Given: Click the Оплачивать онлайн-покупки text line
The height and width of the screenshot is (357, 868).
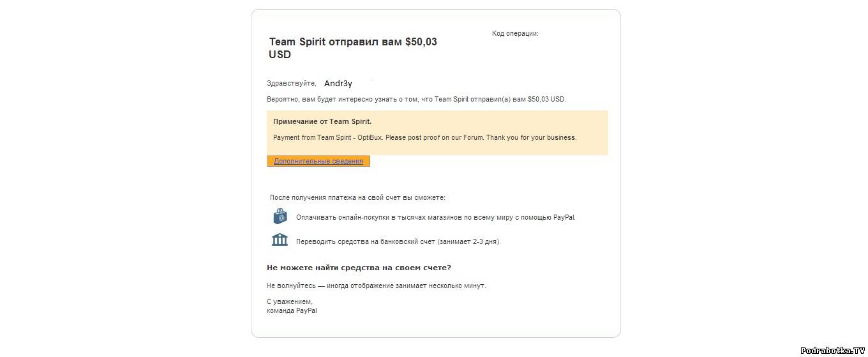Looking at the screenshot, I should click(x=435, y=217).
